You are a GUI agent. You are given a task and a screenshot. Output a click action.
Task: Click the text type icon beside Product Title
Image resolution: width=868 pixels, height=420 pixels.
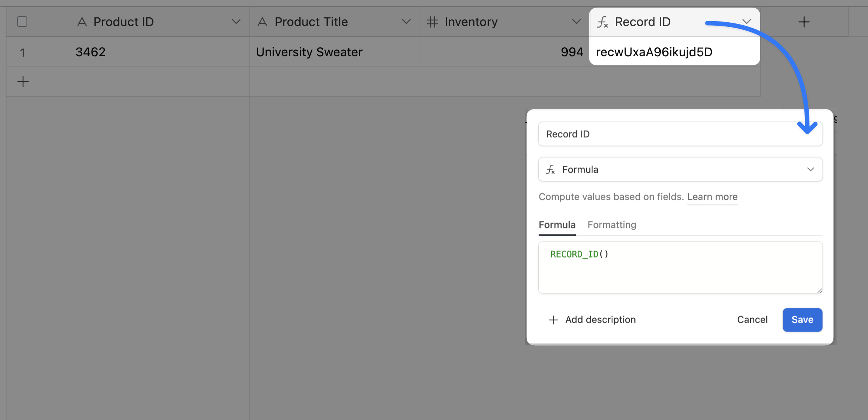pyautogui.click(x=262, y=22)
